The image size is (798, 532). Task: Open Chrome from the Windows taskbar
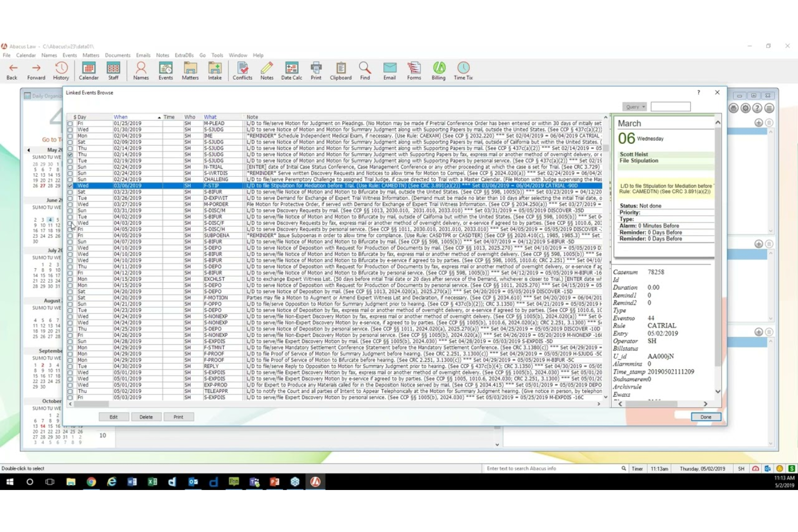coord(91,482)
